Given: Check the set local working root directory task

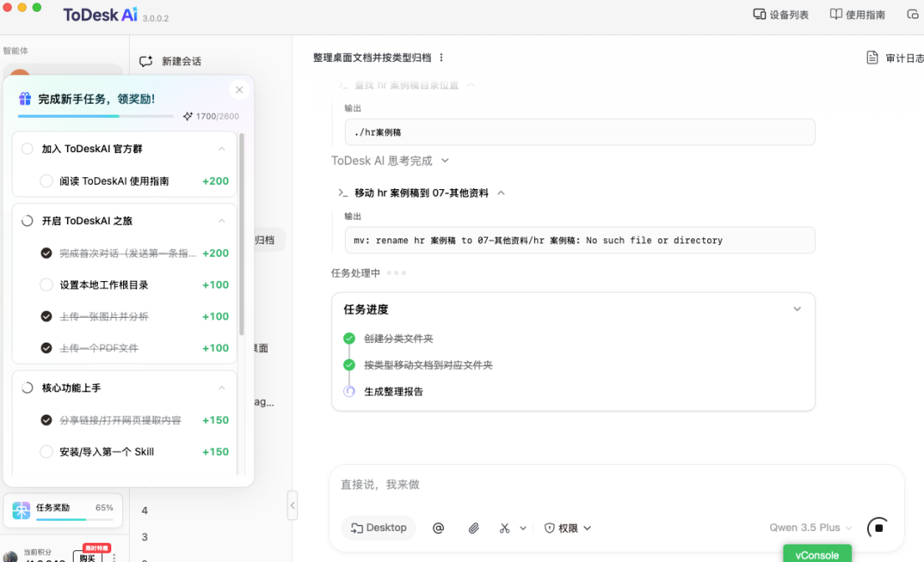Looking at the screenshot, I should [46, 284].
